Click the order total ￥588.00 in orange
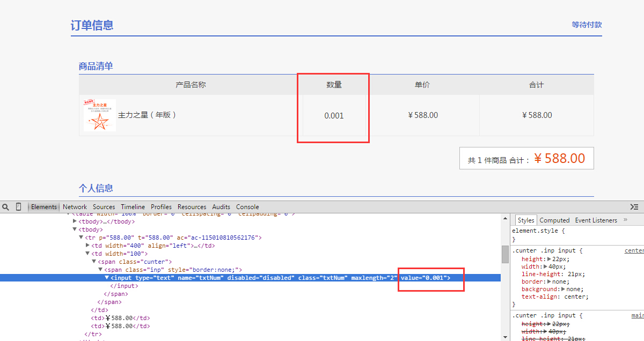The height and width of the screenshot is (341, 644). pyautogui.click(x=559, y=158)
